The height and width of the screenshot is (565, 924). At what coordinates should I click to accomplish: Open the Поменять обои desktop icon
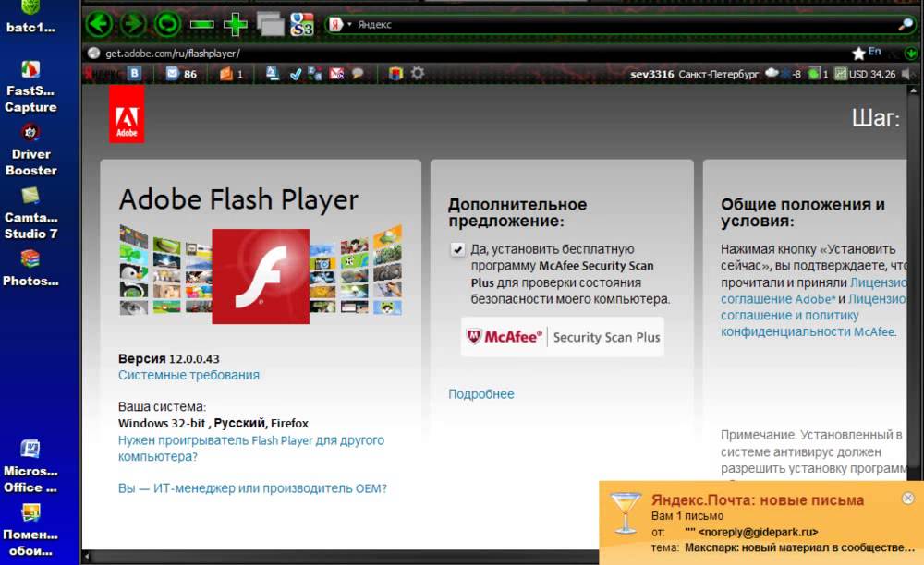pos(30,530)
